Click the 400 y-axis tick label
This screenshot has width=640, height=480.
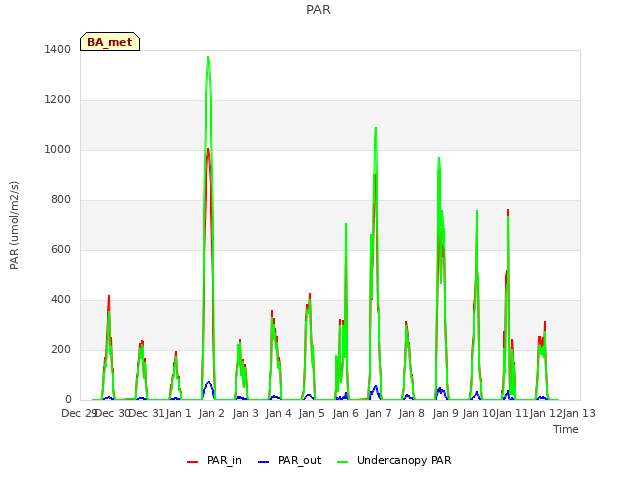pyautogui.click(x=61, y=300)
